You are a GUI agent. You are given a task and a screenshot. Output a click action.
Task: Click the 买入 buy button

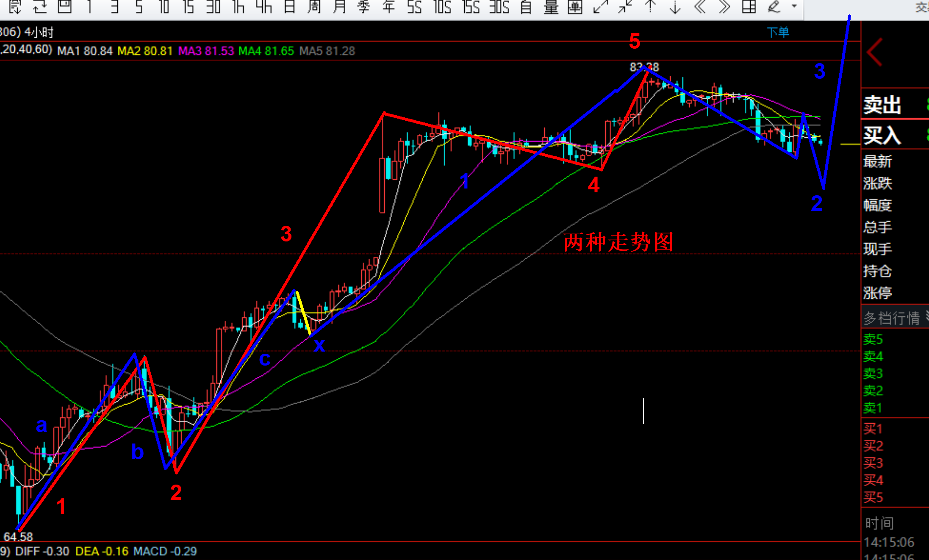click(x=882, y=136)
